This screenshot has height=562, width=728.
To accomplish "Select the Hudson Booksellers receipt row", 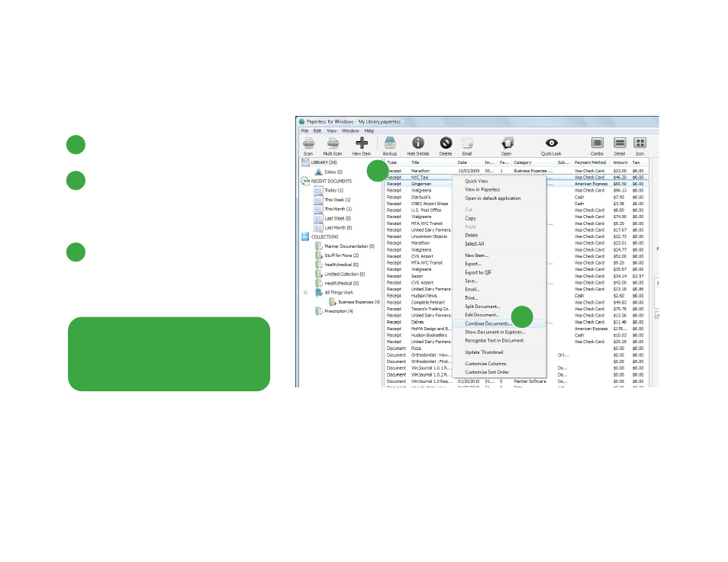I will [x=517, y=335].
